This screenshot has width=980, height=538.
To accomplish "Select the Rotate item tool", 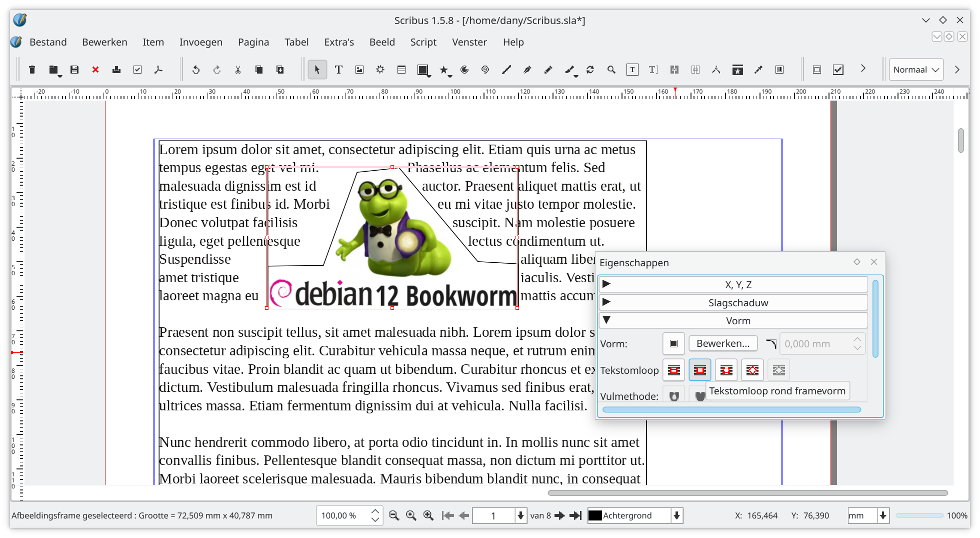I will (x=590, y=70).
